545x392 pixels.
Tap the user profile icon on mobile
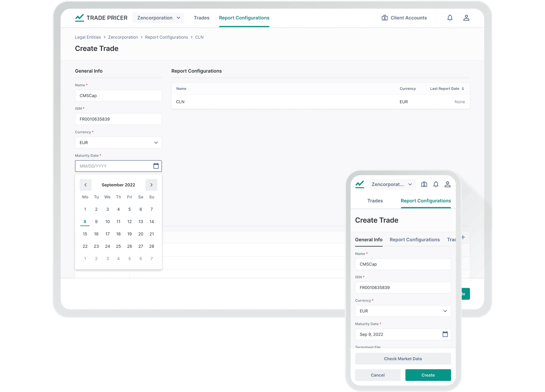447,184
